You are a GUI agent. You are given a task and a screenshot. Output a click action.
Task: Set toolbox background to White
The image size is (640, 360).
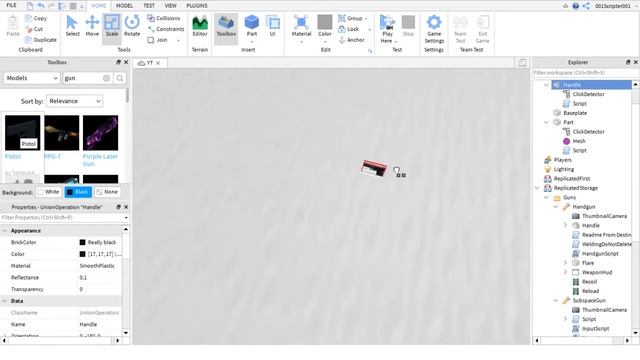pyautogui.click(x=49, y=192)
